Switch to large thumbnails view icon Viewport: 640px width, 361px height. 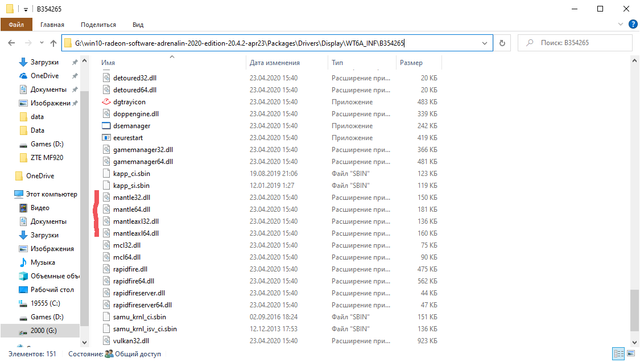pyautogui.click(x=631, y=354)
